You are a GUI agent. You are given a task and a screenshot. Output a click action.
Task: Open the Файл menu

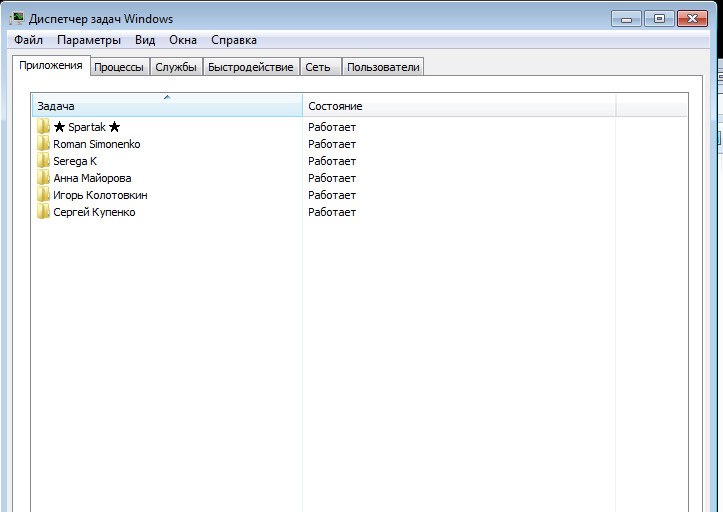(29, 40)
